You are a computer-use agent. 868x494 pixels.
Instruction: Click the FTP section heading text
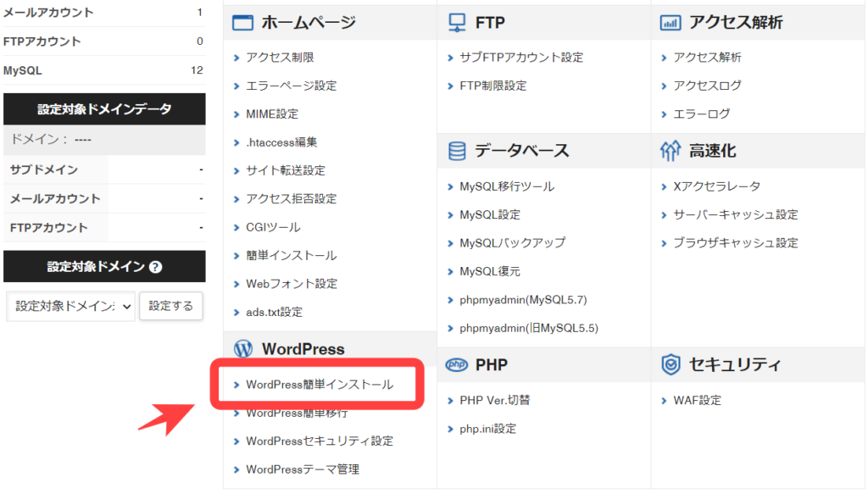pos(490,23)
